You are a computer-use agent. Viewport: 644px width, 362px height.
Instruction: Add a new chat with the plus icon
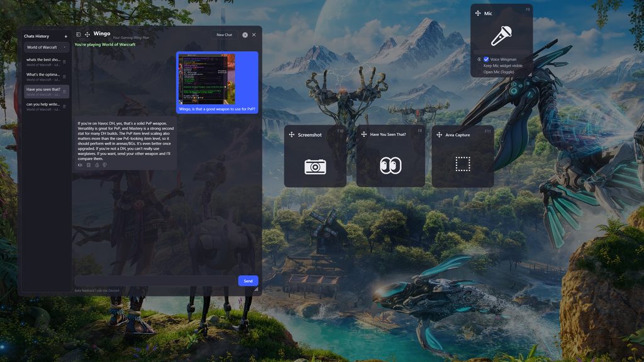click(65, 37)
